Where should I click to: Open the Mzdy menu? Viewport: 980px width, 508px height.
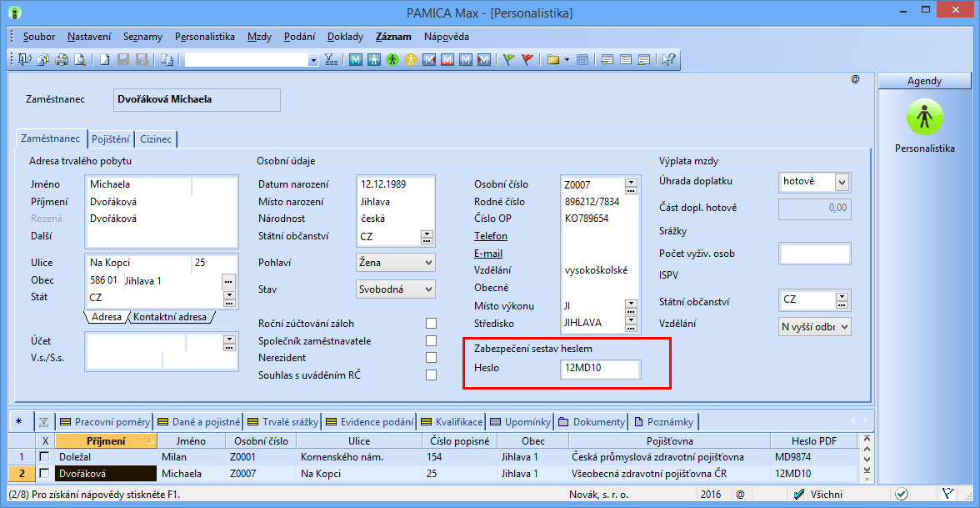258,37
